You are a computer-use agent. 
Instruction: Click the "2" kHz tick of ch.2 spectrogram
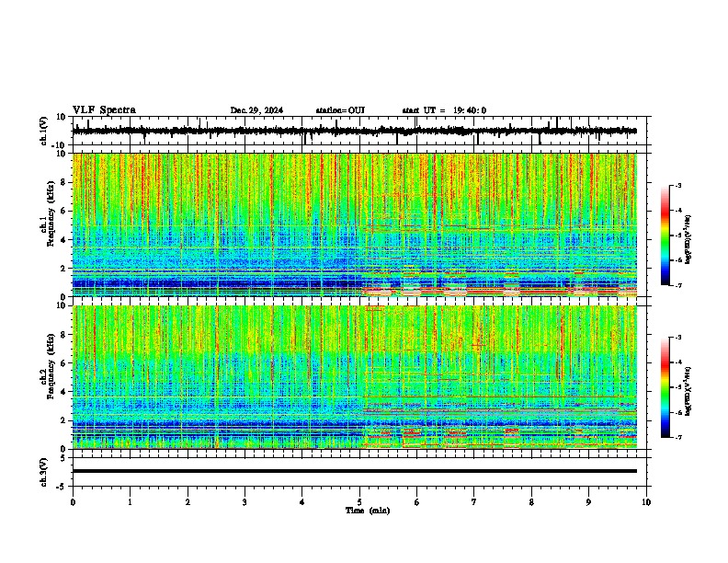[63, 420]
